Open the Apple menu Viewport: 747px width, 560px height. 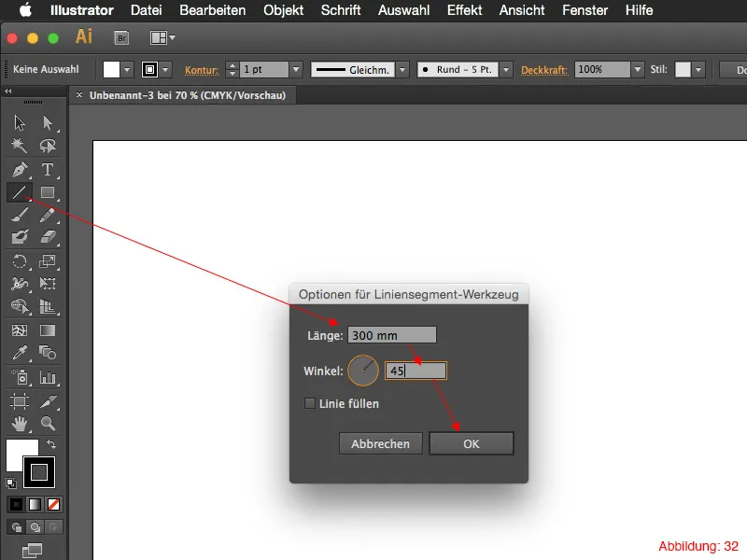pyautogui.click(x=26, y=10)
